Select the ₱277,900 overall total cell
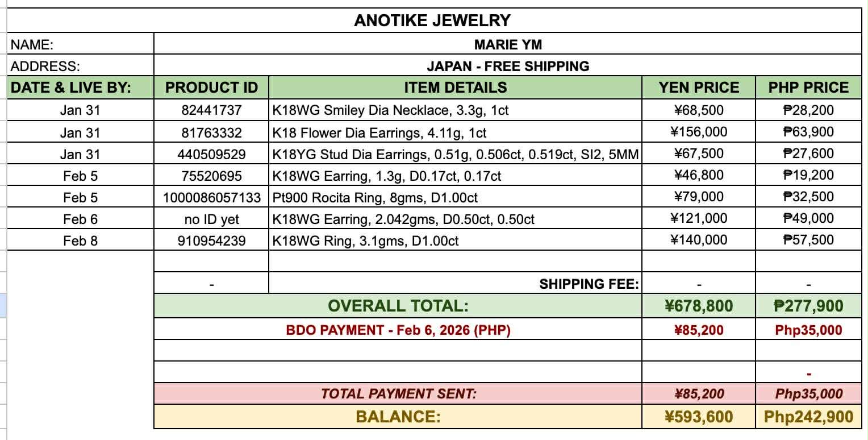Viewport: 868px width, 440px height. click(x=808, y=306)
